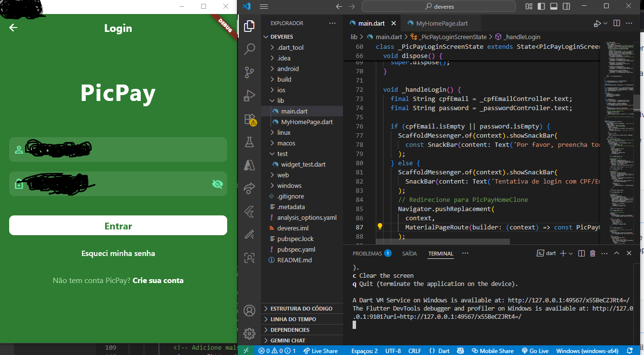
Task: Click the lightbulb code action on line 87
Action: point(380,227)
